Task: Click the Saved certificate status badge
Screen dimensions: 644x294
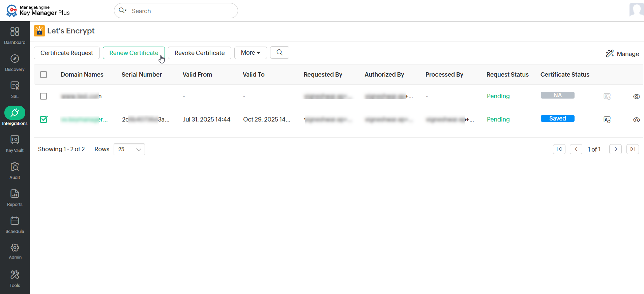Action: tap(557, 118)
